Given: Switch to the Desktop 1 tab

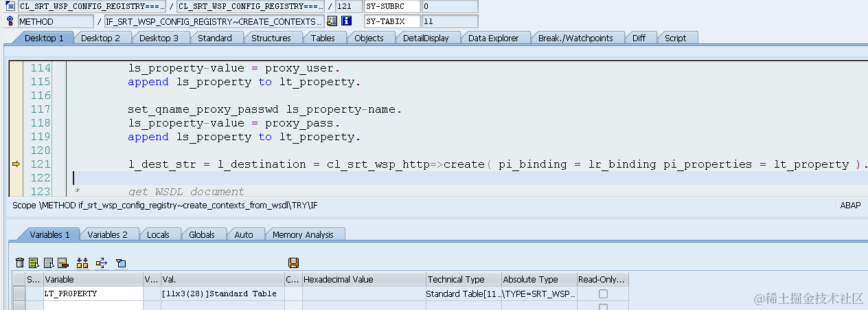Looking at the screenshot, I should (x=44, y=38).
